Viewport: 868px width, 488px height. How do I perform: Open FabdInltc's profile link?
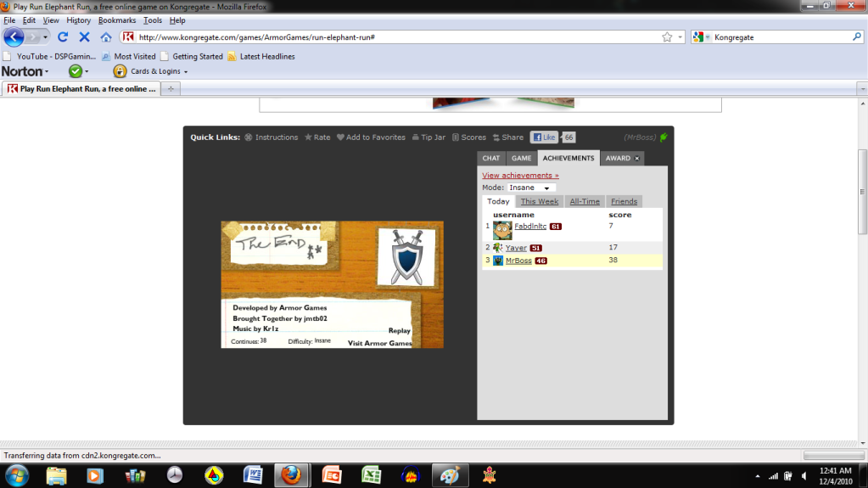click(530, 226)
